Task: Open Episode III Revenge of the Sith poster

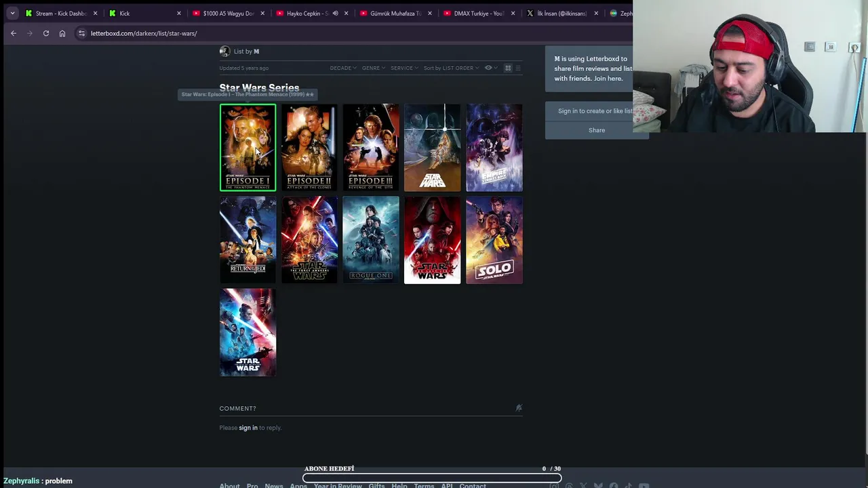Action: [x=371, y=147]
